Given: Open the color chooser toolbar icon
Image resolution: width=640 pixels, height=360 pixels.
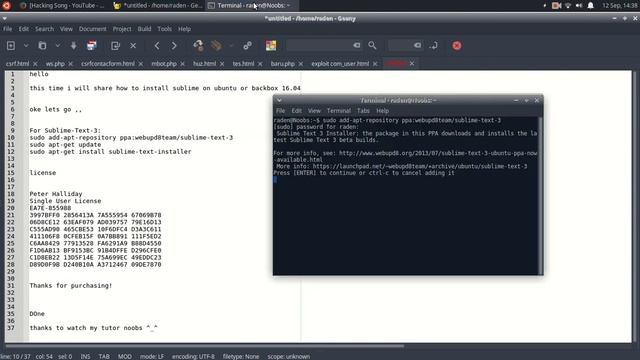Looking at the screenshot, I should (x=271, y=46).
